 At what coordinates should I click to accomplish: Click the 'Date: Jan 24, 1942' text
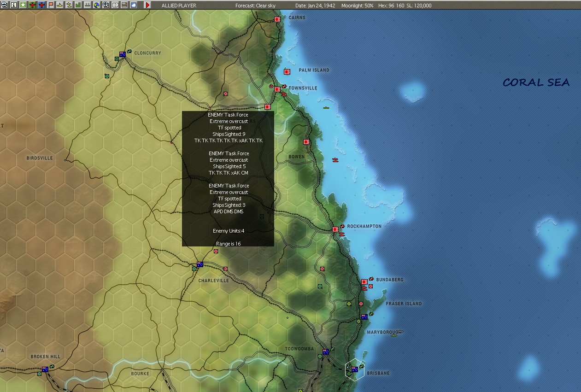pos(315,6)
